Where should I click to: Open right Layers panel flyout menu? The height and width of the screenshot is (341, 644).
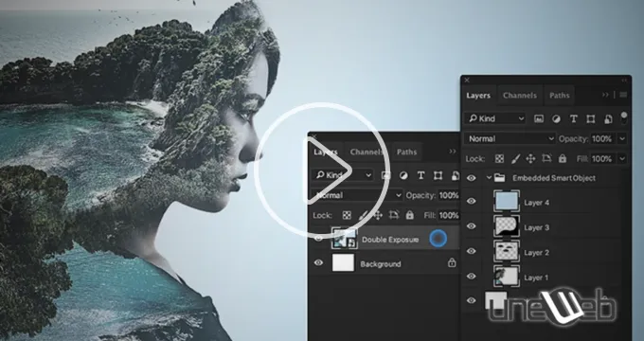[623, 95]
